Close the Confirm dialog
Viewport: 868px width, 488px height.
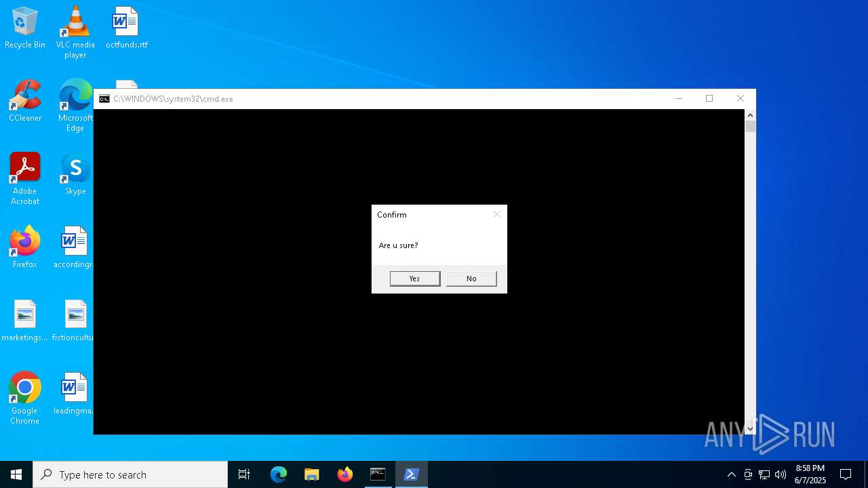coord(497,214)
